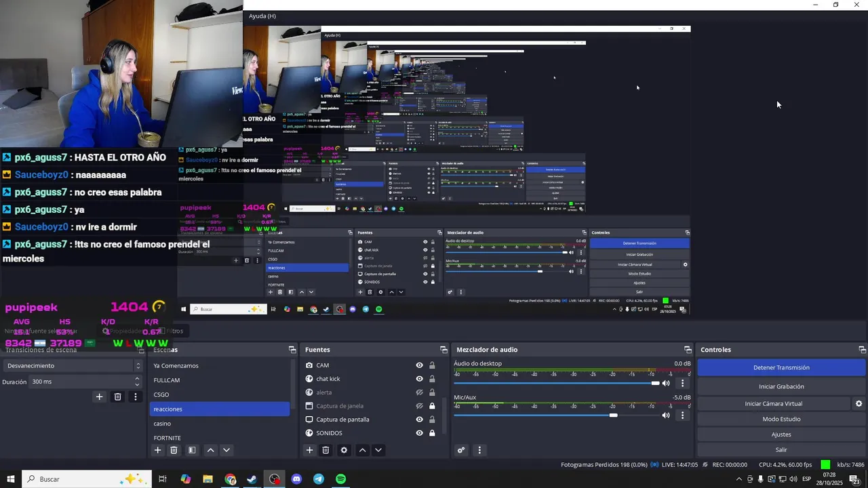
Task: Enable Modo Estudio button
Action: click(x=781, y=419)
